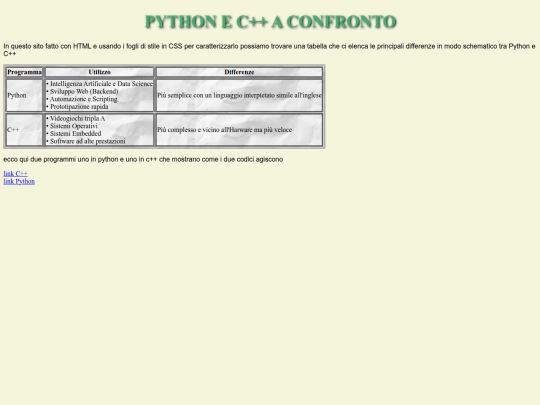Click the Sistemi Embedded bullet

pyautogui.click(x=74, y=133)
